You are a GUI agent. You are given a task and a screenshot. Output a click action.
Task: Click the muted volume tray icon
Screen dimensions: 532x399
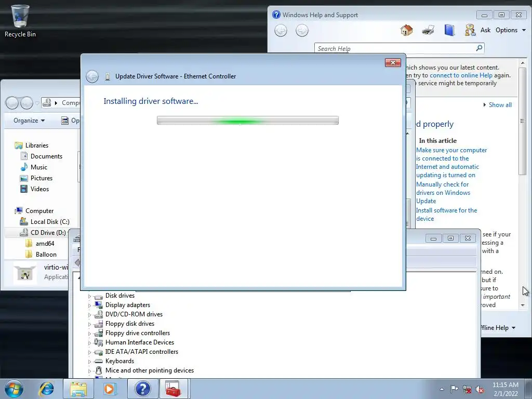click(480, 389)
